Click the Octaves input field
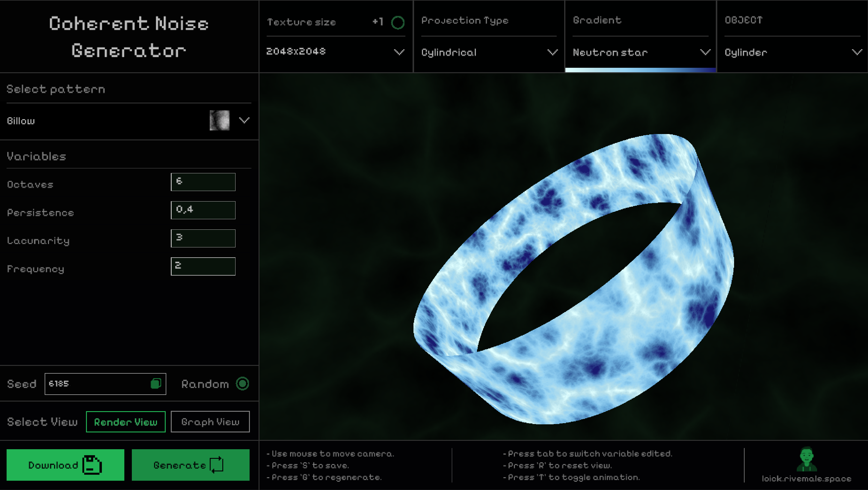 point(203,182)
